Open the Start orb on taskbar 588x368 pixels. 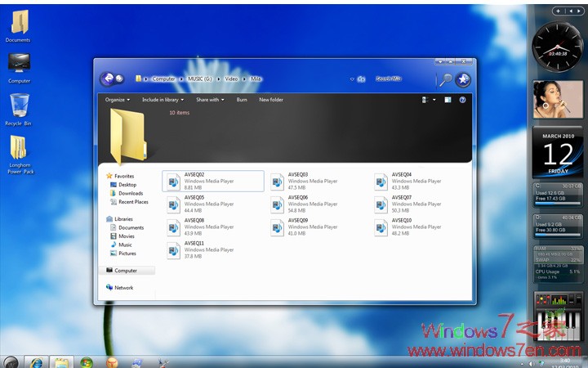(x=11, y=363)
